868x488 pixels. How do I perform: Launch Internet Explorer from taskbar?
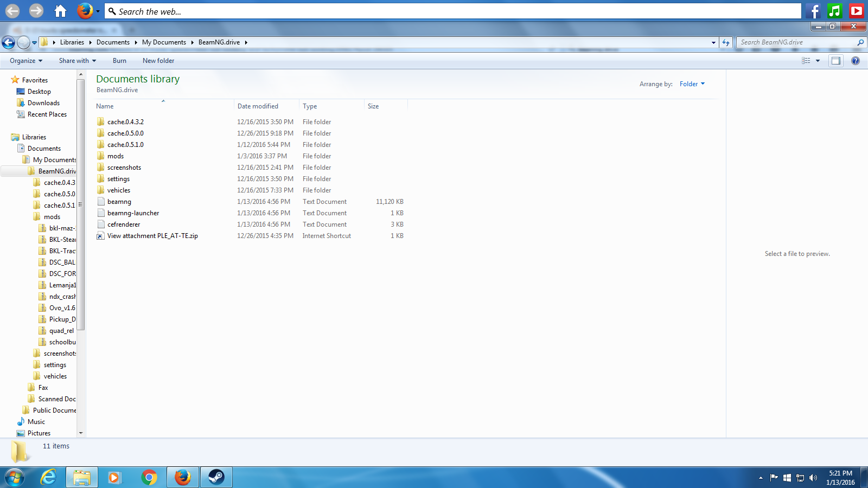[48, 478]
